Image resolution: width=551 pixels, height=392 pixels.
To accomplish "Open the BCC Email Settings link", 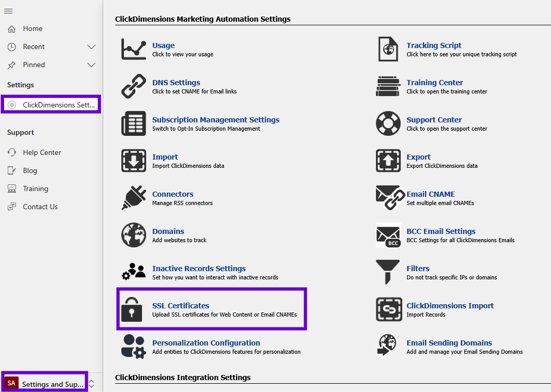I will pyautogui.click(x=441, y=231).
